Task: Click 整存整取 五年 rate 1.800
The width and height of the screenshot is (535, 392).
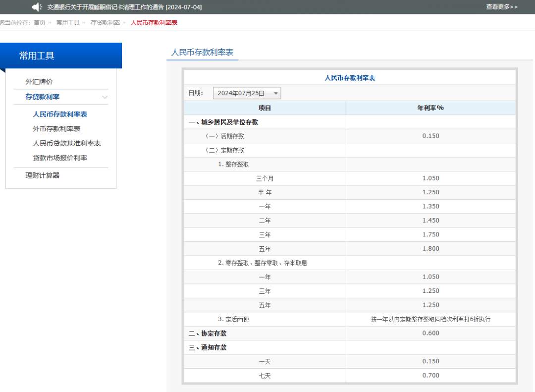Action: (431, 249)
